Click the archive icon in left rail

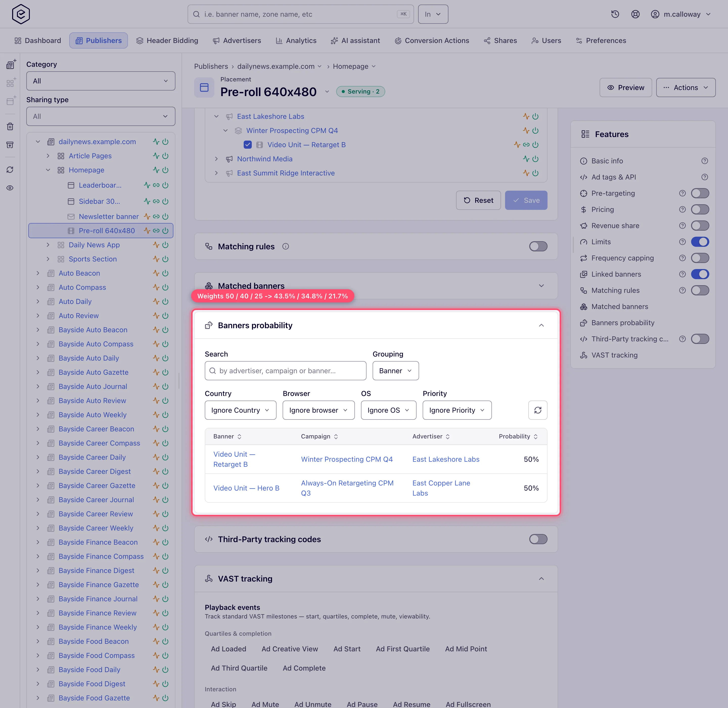tap(10, 145)
